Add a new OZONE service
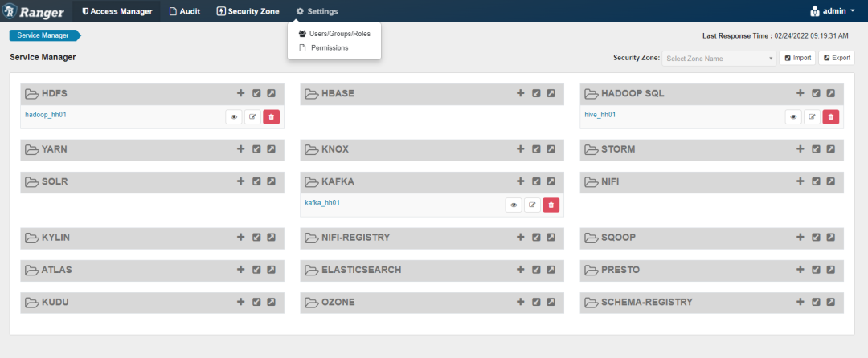The image size is (868, 358). coord(520,302)
